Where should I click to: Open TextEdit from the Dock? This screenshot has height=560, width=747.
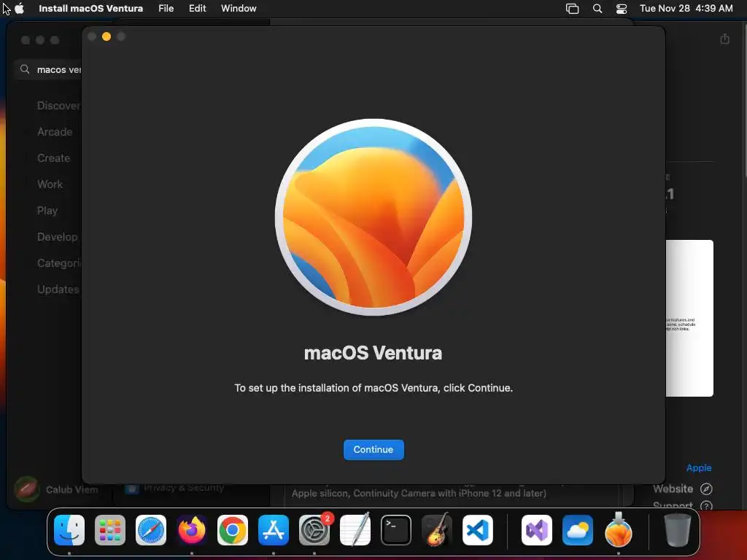click(355, 530)
